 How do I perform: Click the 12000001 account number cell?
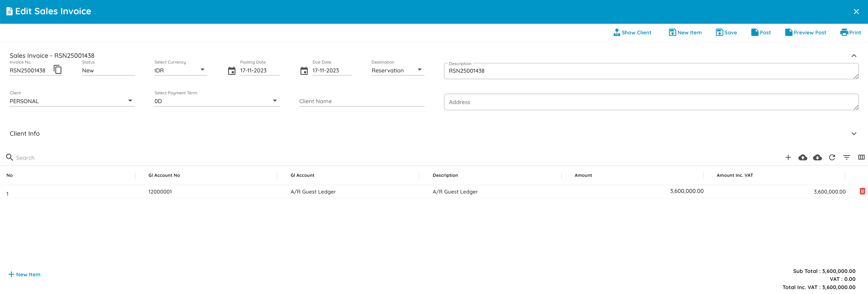pos(160,192)
